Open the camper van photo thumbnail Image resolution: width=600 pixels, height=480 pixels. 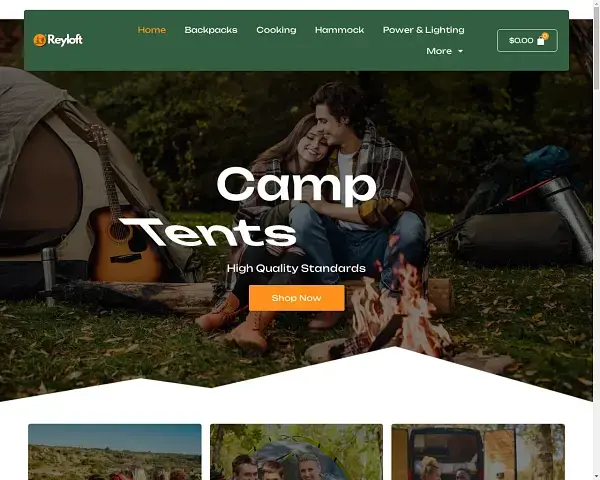tap(478, 452)
